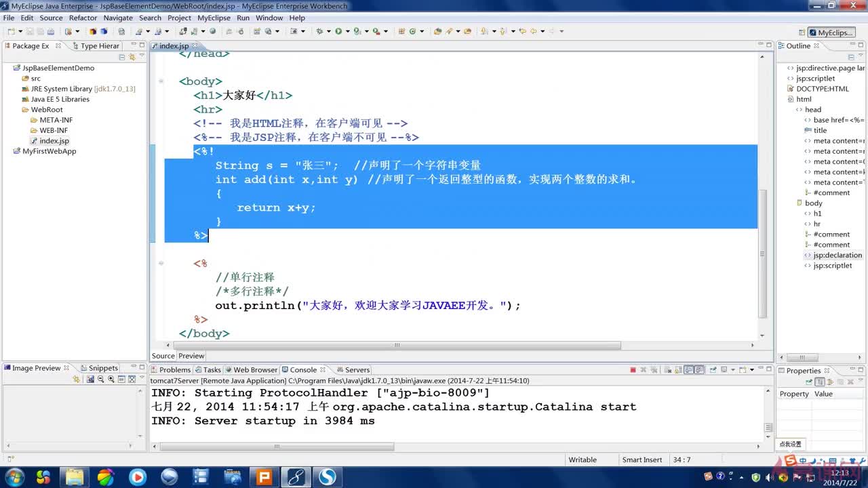
Task: Switch to the editor Preview tab
Action: point(191,356)
